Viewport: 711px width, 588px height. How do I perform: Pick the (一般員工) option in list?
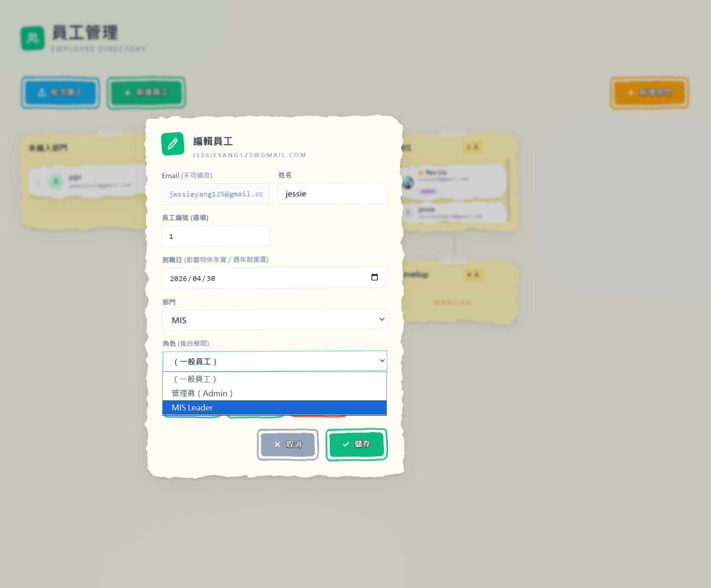(x=275, y=379)
